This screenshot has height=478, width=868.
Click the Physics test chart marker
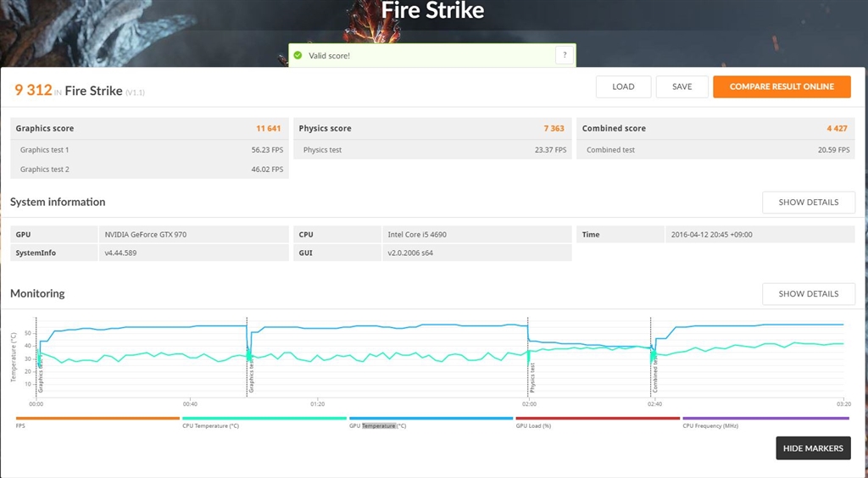click(x=532, y=378)
